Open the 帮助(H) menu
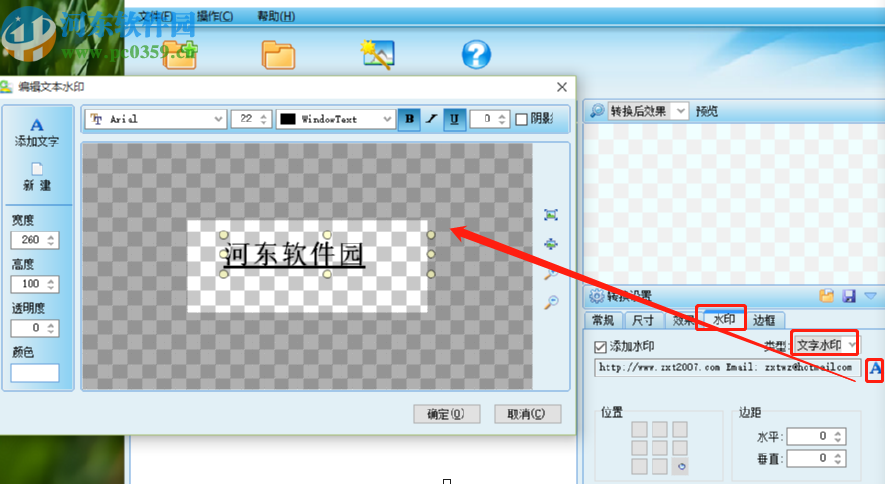This screenshot has width=885, height=484. pyautogui.click(x=276, y=16)
